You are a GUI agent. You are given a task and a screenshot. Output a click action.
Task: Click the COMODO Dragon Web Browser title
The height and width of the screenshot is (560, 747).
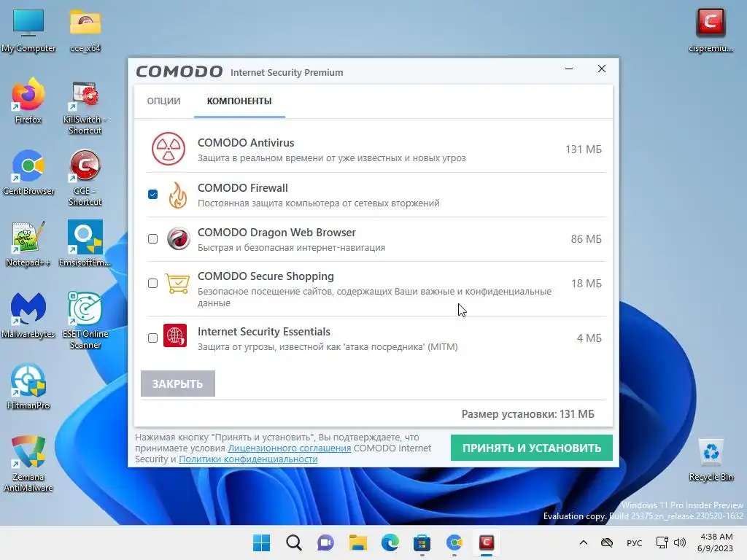point(276,233)
